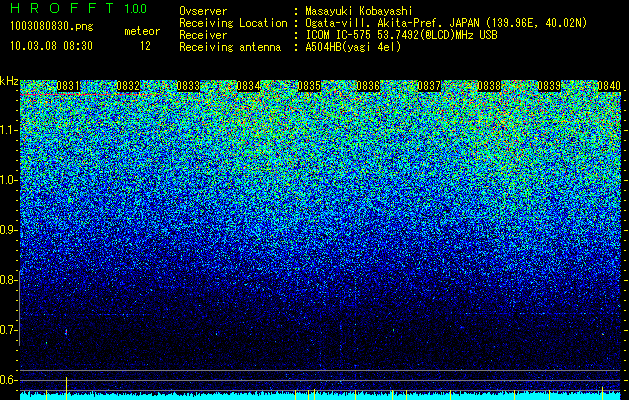Viewport: 629px width, 400px height.
Task: Click the 0836 time marker
Action: (x=369, y=86)
